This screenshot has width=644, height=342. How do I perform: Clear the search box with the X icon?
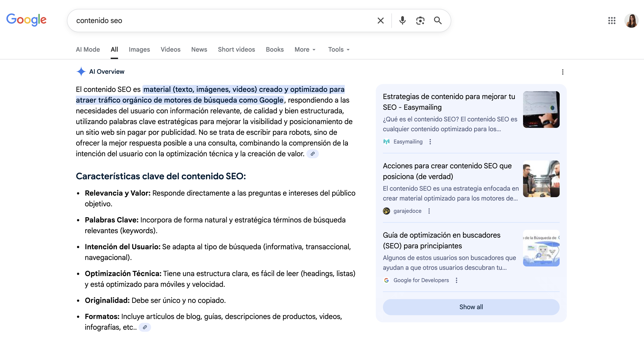pyautogui.click(x=380, y=21)
